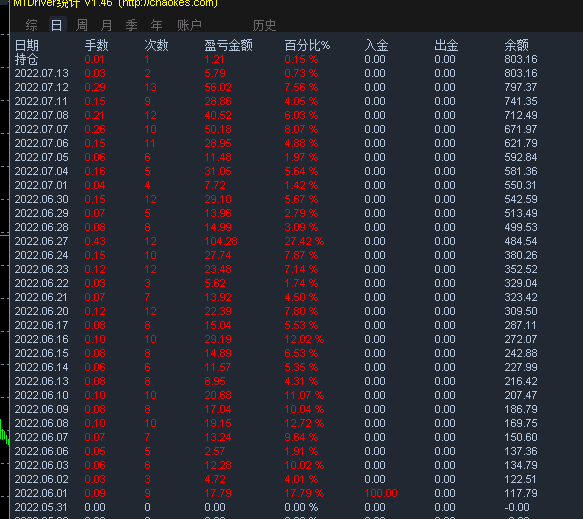This screenshot has height=519, width=583.
Task: Select the 2022.06.21 date row
Action: [x=41, y=297]
